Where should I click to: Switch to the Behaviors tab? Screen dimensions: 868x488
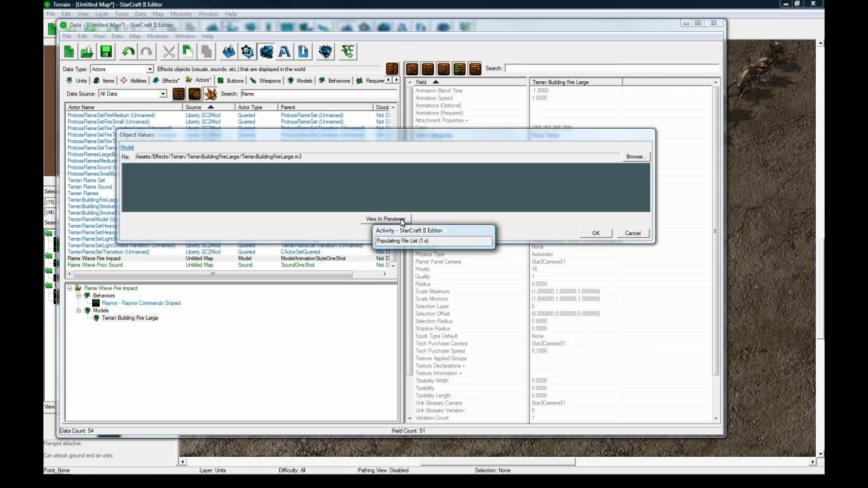click(334, 81)
